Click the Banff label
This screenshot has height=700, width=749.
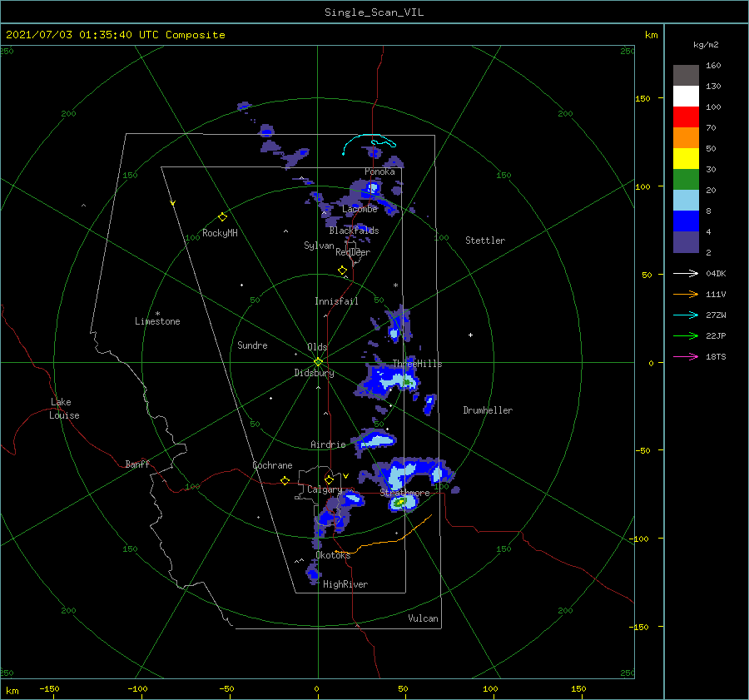pos(137,464)
